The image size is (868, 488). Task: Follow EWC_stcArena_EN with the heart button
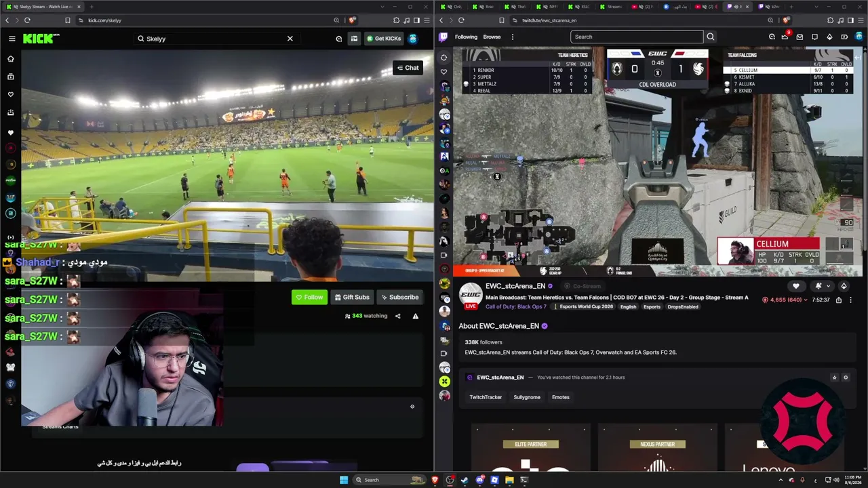point(796,286)
